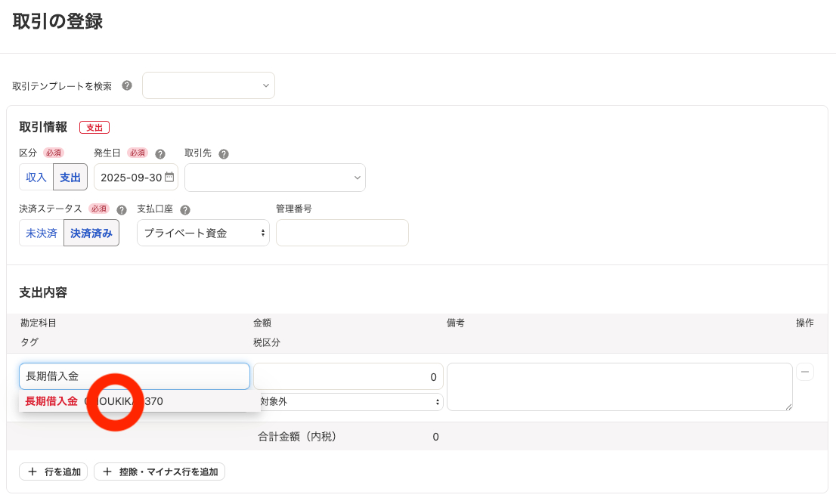The height and width of the screenshot is (504, 836).
Task: Choose 長期借入金 suggestion from autocomplete list
Action: (51, 401)
